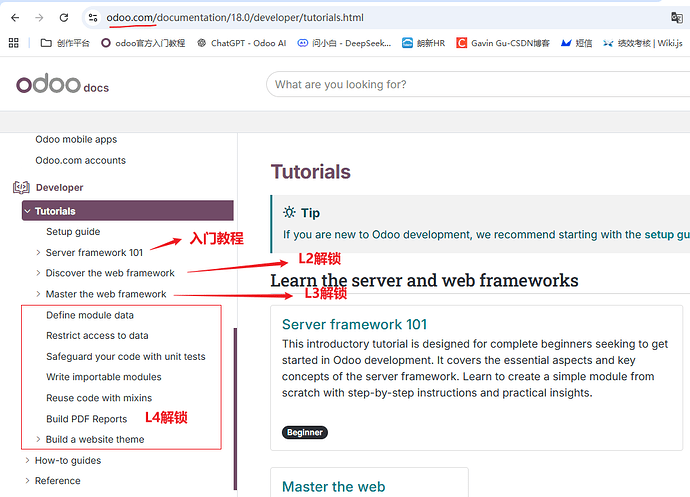Expand the Master the web framework chevron
This screenshot has width=690, height=497.
coord(38,294)
